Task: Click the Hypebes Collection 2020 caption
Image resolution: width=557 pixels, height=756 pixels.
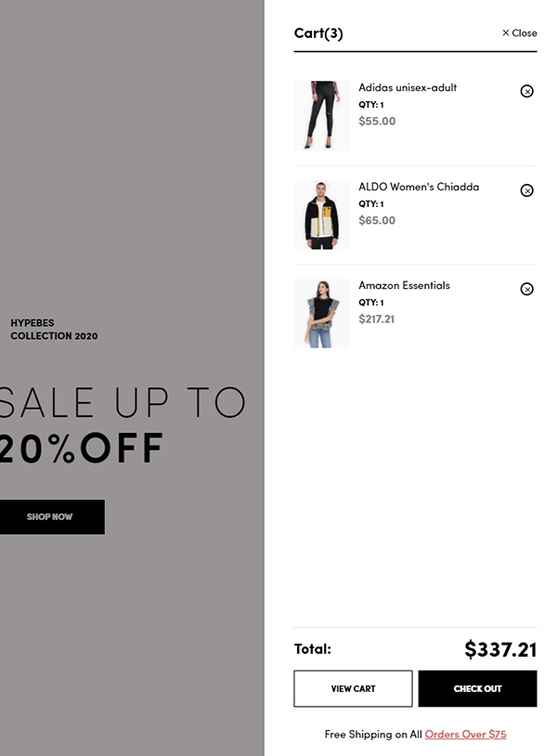Action: coord(54,330)
